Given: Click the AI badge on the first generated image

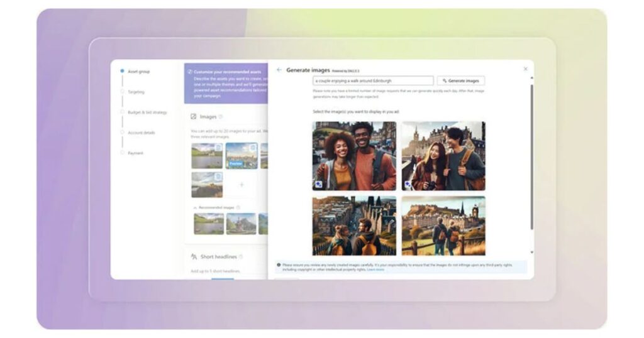Looking at the screenshot, I should click(319, 185).
